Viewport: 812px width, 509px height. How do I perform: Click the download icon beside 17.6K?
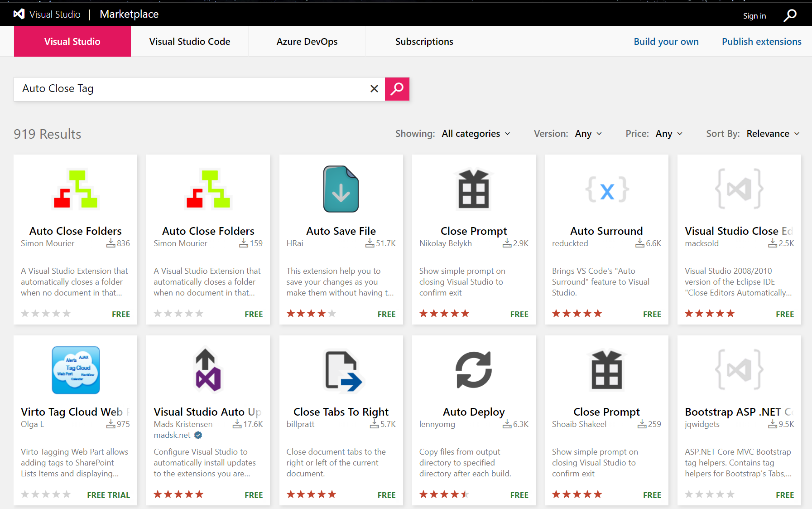[x=237, y=424]
